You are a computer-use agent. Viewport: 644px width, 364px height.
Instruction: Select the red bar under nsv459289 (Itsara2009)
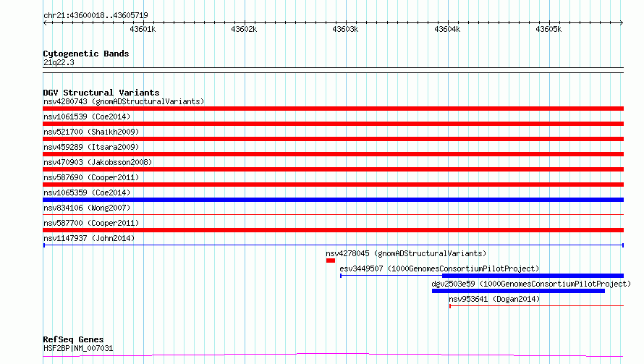click(x=333, y=154)
